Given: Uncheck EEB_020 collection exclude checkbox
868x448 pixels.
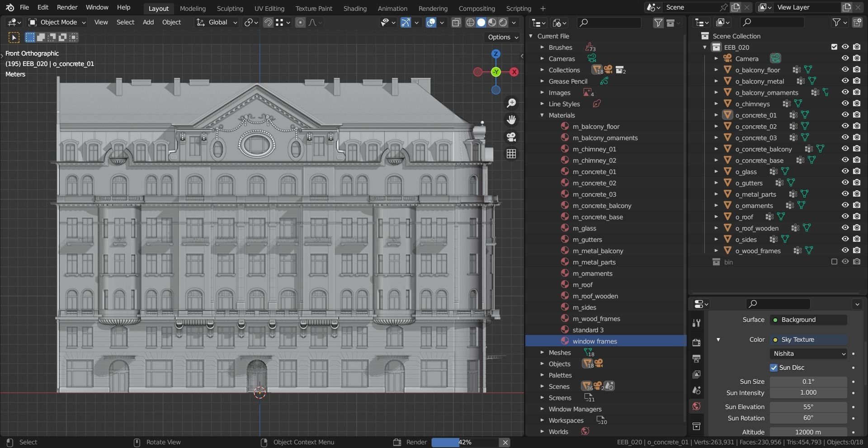Looking at the screenshot, I should coord(834,47).
